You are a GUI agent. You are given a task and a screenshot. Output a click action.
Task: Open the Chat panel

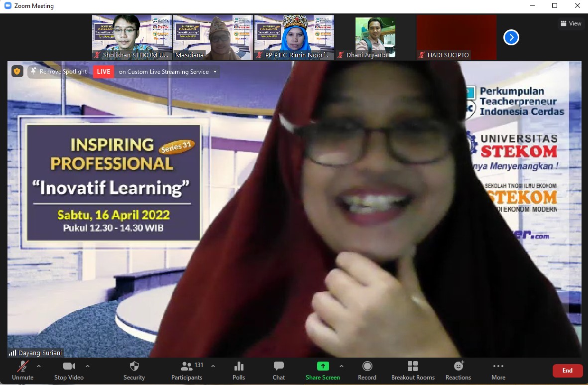pyautogui.click(x=279, y=371)
